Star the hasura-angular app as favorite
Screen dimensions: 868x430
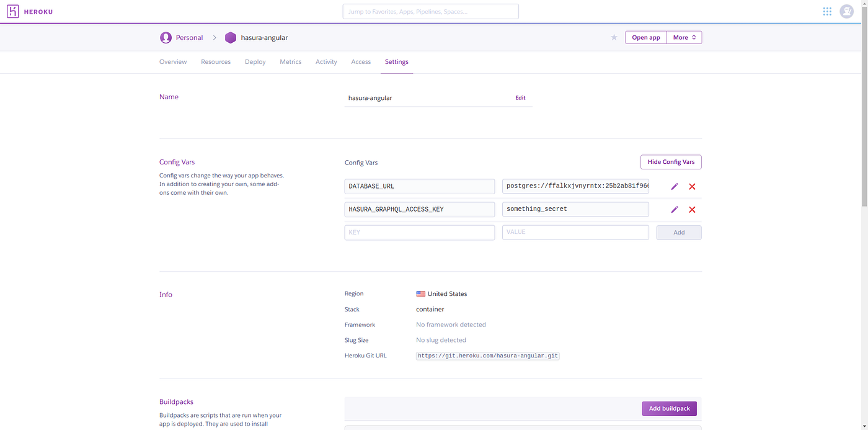pos(614,37)
